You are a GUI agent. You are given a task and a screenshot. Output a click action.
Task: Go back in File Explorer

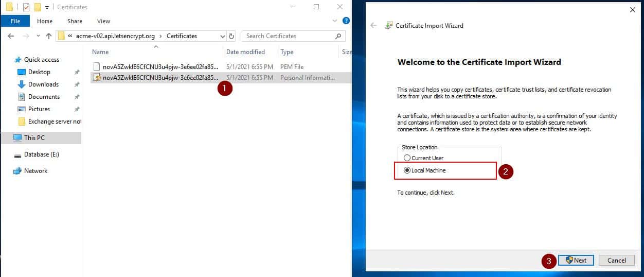coord(11,36)
